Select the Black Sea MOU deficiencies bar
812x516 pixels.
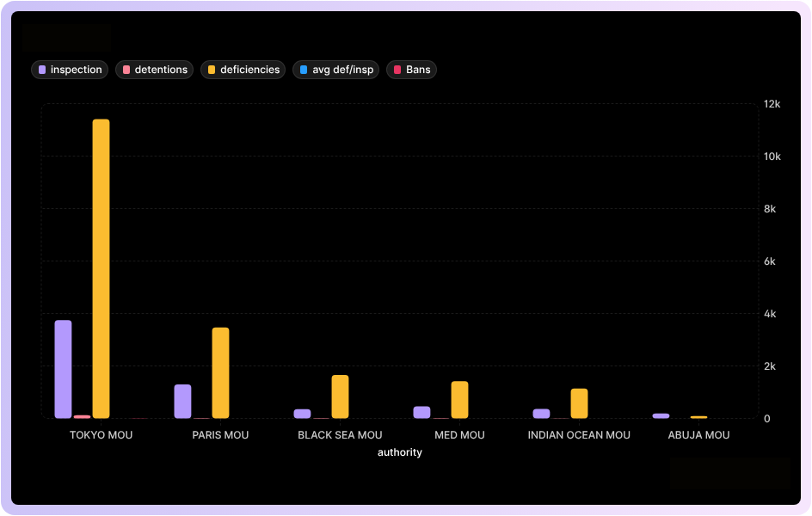[x=340, y=396]
